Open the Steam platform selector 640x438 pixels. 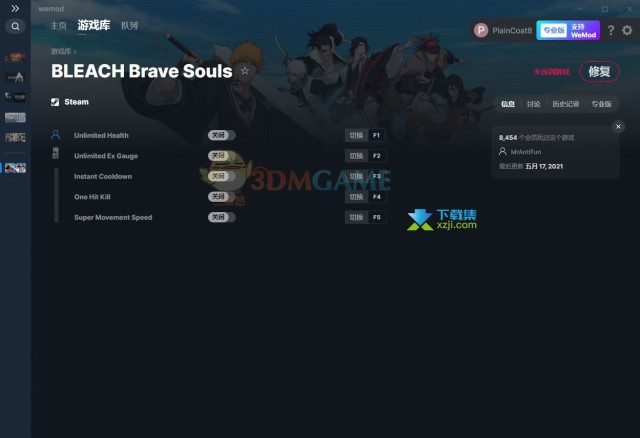click(x=70, y=102)
